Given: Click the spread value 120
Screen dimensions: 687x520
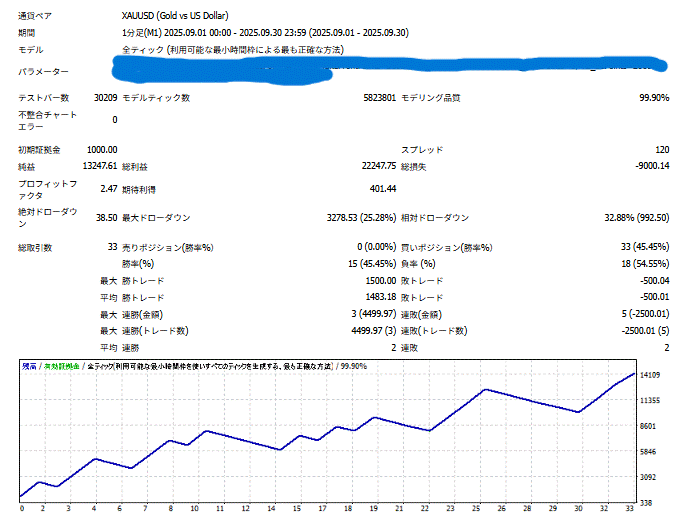Looking at the screenshot, I should pos(662,149).
